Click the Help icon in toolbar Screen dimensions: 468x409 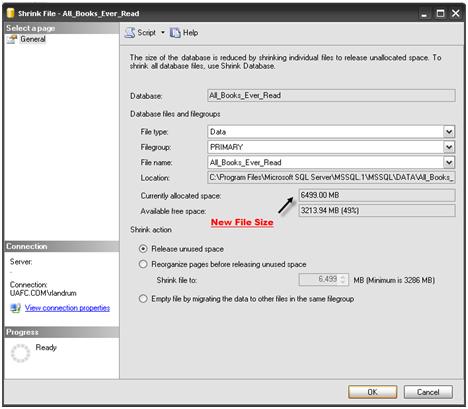click(x=175, y=33)
